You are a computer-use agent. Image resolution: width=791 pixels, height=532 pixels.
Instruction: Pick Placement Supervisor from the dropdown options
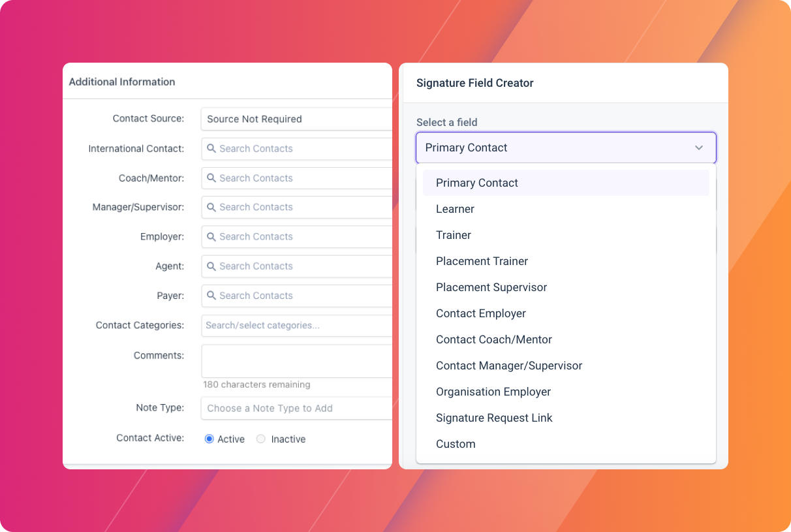point(491,287)
